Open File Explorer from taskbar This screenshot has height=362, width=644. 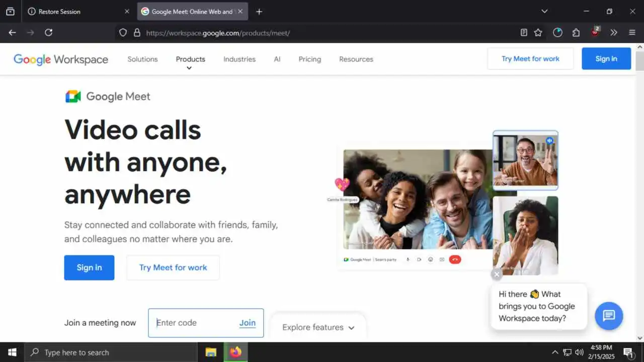pyautogui.click(x=211, y=352)
